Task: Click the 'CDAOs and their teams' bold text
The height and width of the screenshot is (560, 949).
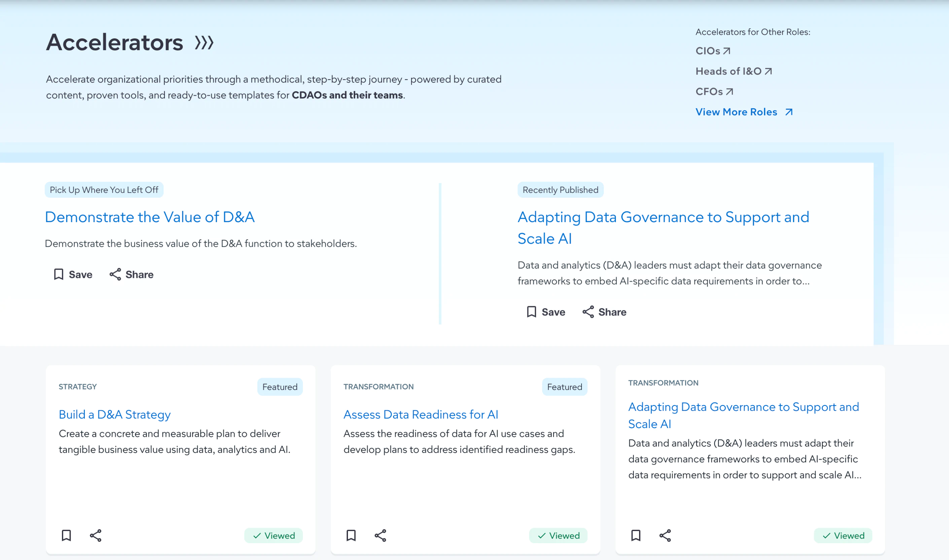Action: tap(347, 95)
